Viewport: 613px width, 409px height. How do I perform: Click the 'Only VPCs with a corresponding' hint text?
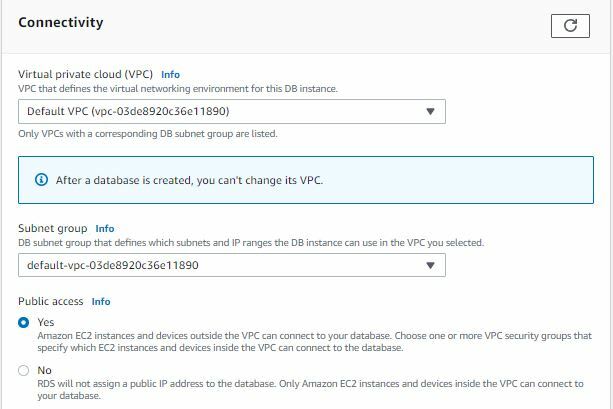pyautogui.click(x=148, y=134)
